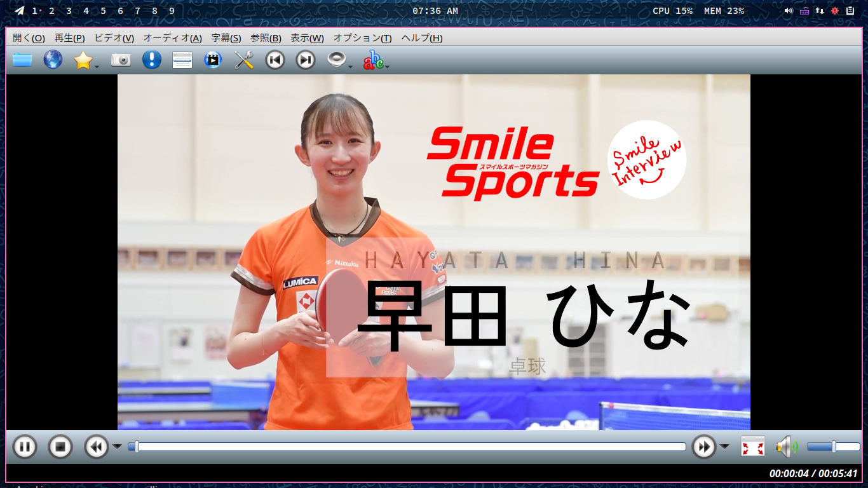Switch to workspace 2
868x488 pixels.
(51, 11)
